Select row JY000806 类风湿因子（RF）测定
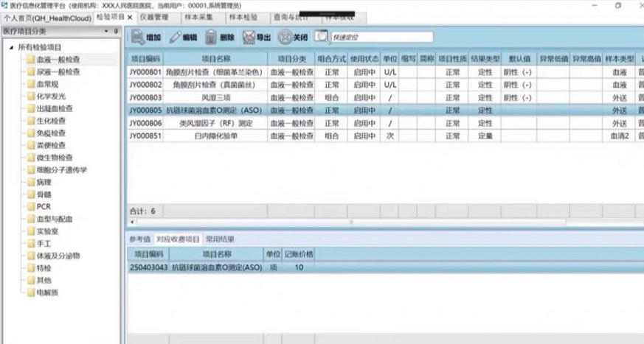Screen dimensions: 644x344 pyautogui.click(x=385, y=123)
